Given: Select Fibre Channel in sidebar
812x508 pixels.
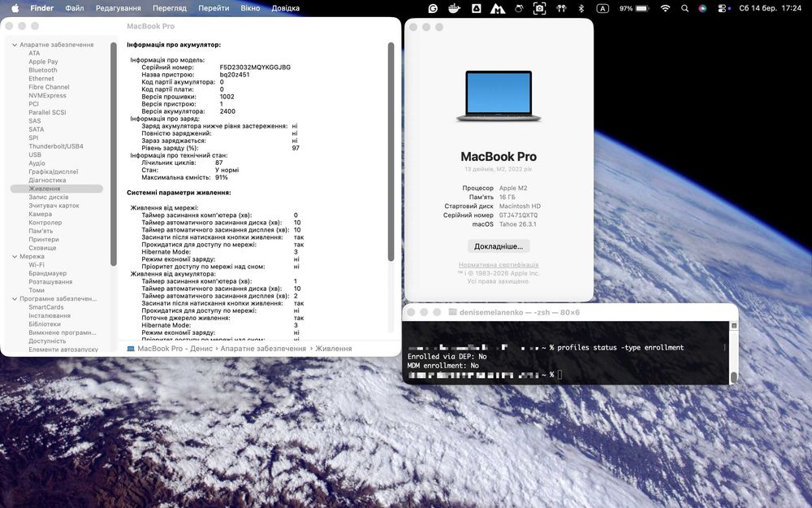Looking at the screenshot, I should pos(49,87).
